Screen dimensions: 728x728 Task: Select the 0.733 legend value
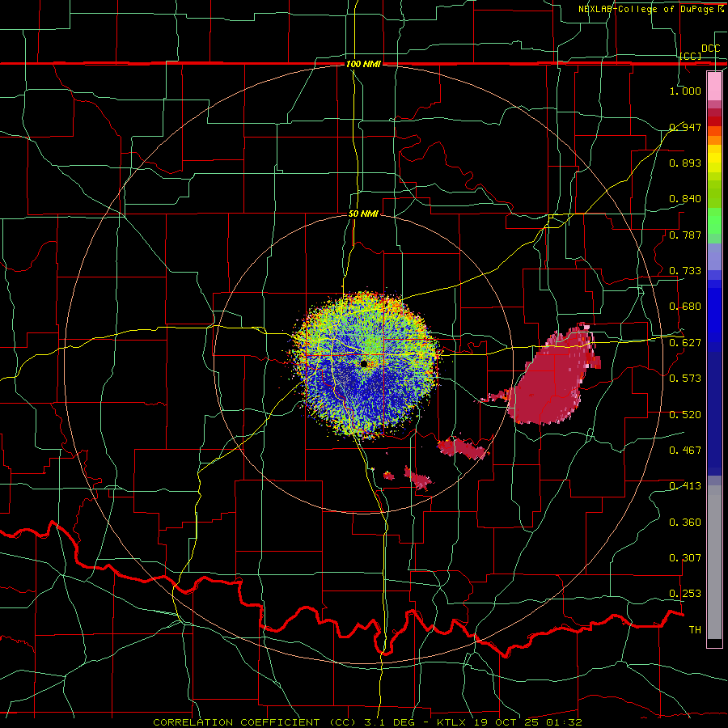(685, 270)
